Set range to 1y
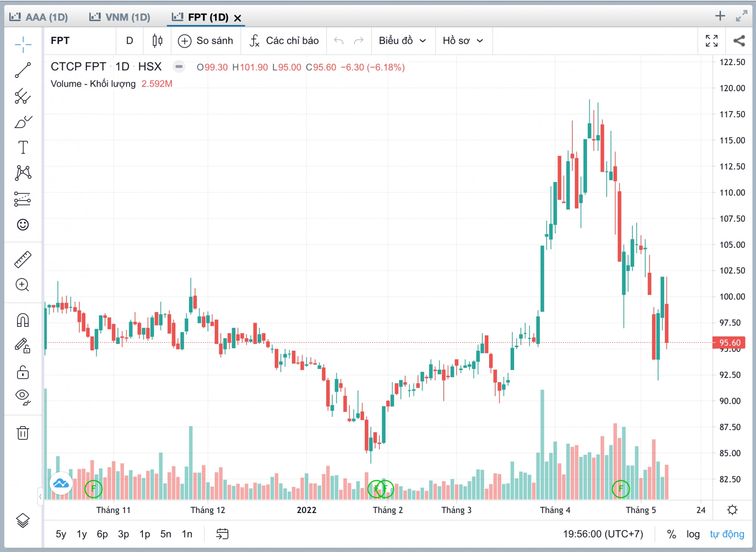The width and height of the screenshot is (756, 552). tap(82, 534)
